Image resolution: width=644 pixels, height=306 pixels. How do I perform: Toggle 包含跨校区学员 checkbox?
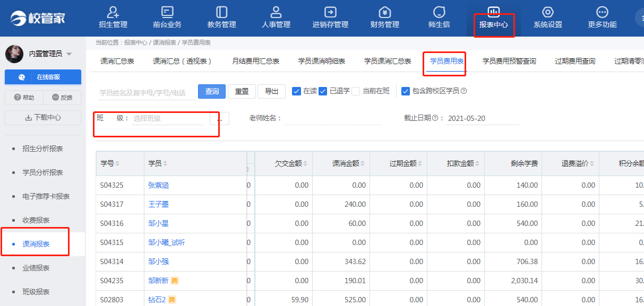406,91
